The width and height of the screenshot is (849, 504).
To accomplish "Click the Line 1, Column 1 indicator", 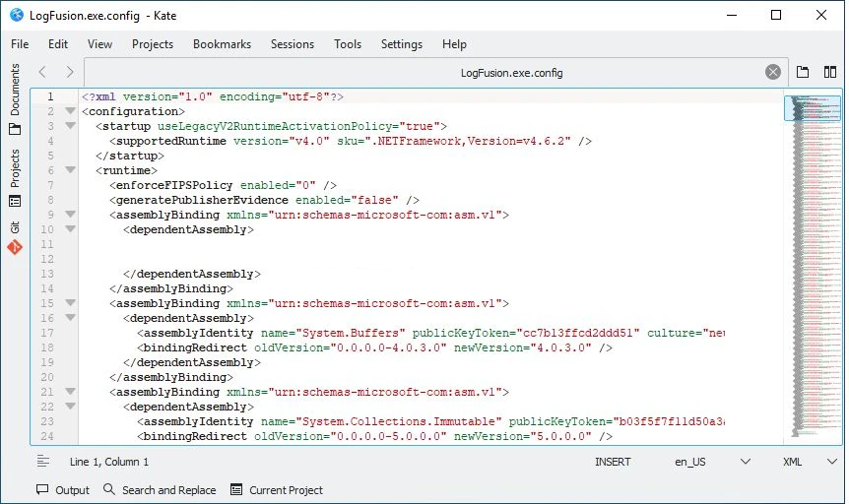I will click(108, 462).
